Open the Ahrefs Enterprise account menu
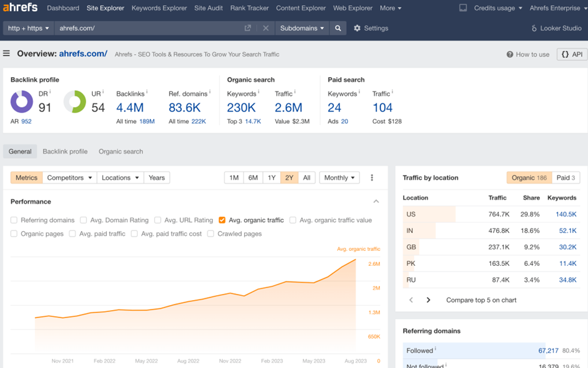Viewport: 588px width, 368px height. [558, 8]
